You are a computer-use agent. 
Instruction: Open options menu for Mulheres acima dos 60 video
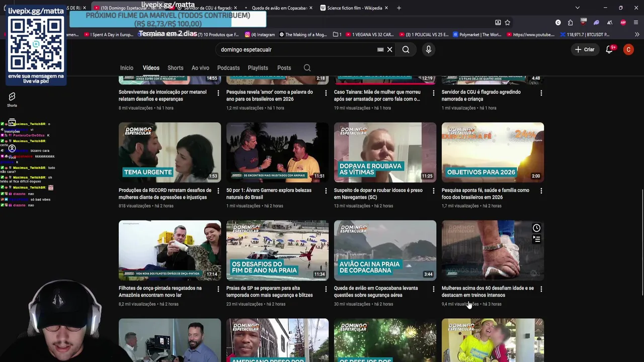pyautogui.click(x=541, y=289)
